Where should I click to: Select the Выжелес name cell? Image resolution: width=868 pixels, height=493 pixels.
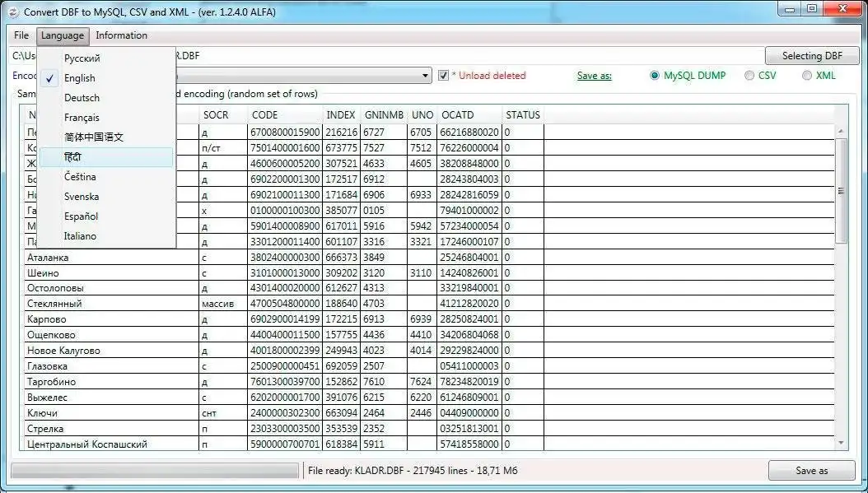click(x=111, y=398)
